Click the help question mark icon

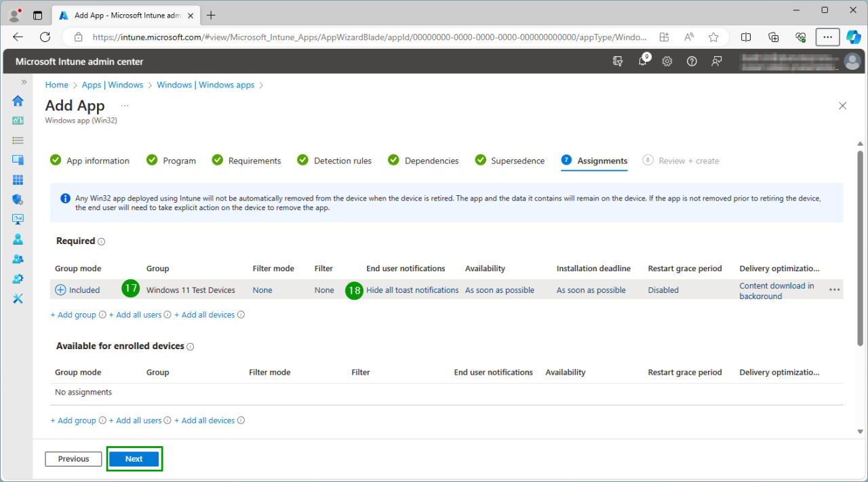692,62
